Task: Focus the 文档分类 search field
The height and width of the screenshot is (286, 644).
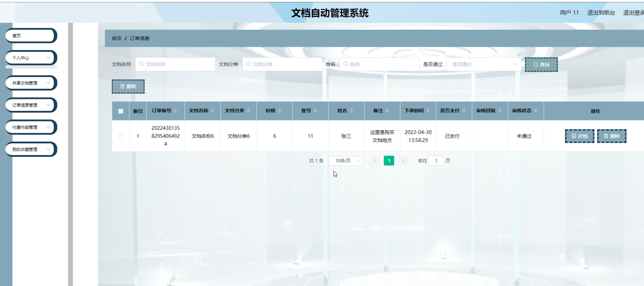Action: pos(282,64)
